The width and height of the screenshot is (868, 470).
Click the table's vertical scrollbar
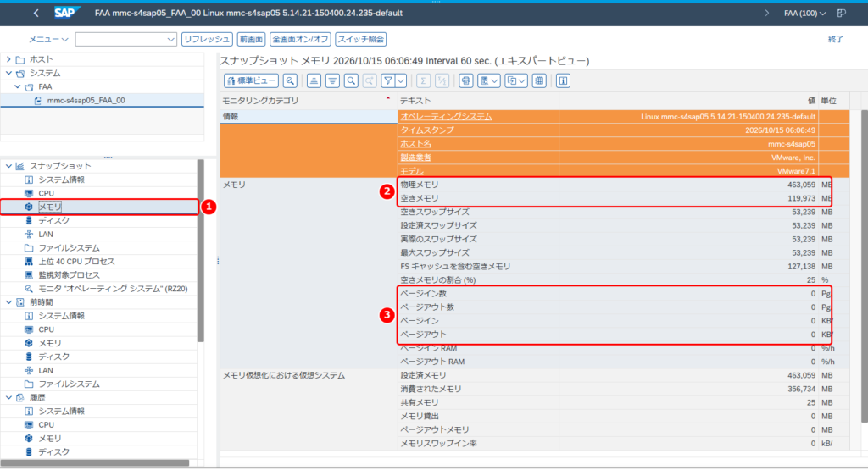[x=865, y=265]
